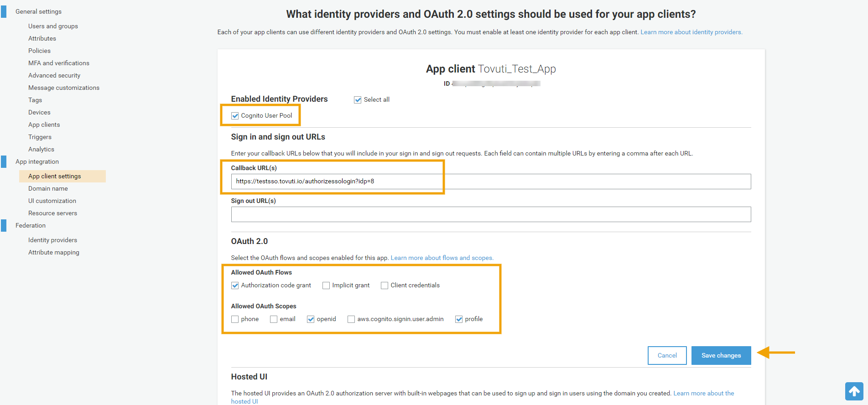The height and width of the screenshot is (405, 868).
Task: Open the Identity providers page
Action: tap(52, 240)
